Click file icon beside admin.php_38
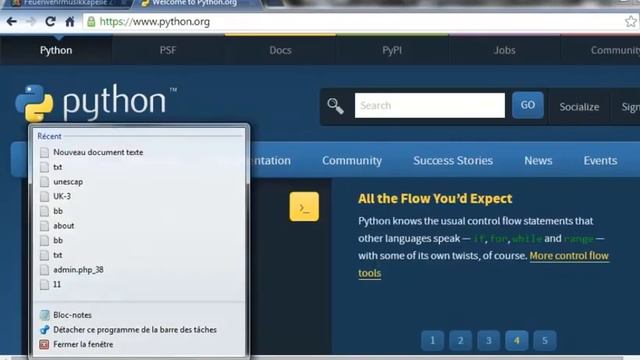Viewport: 640px width, 360px height. (x=44, y=270)
